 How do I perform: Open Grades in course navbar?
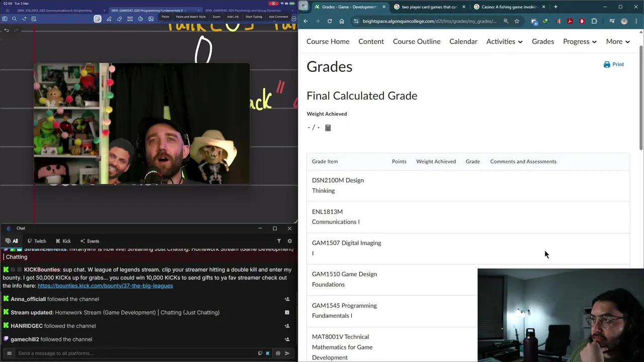tap(543, 41)
